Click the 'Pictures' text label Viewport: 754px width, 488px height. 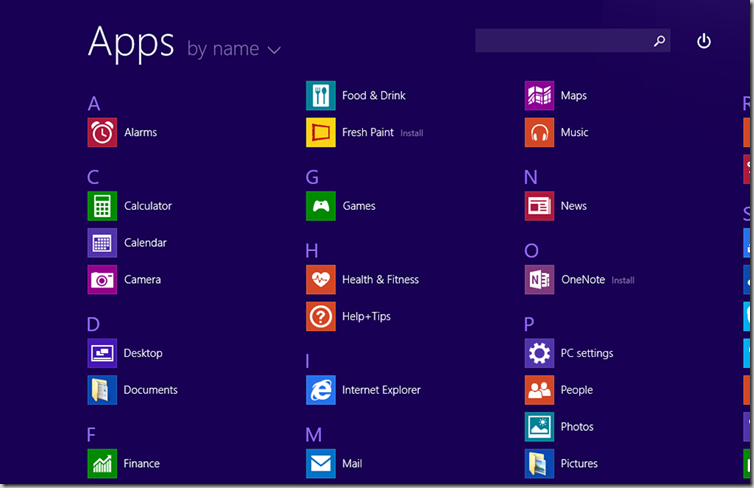(x=579, y=463)
